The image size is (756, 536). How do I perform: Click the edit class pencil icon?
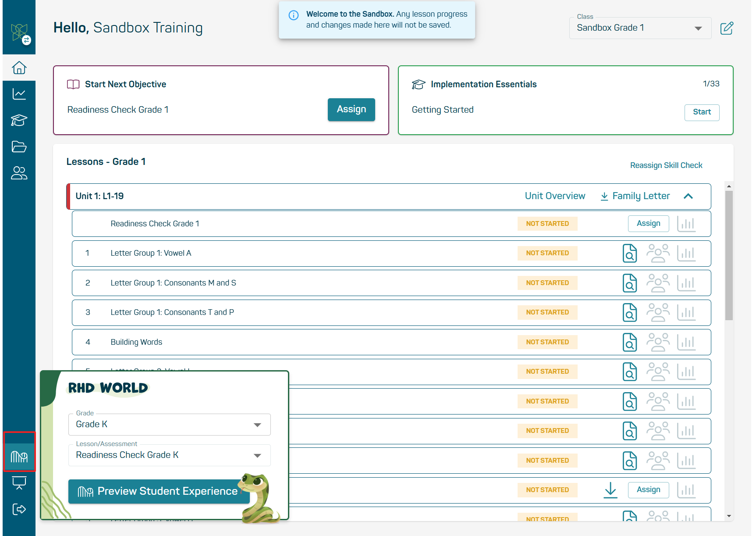[x=727, y=28]
